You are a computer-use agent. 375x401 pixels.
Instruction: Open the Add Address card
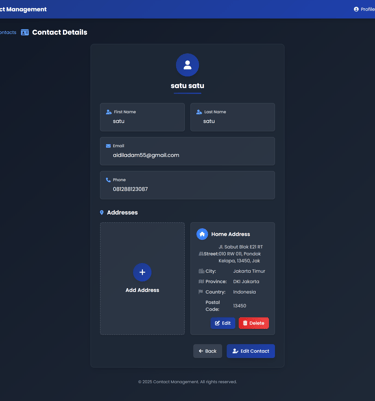tap(142, 279)
